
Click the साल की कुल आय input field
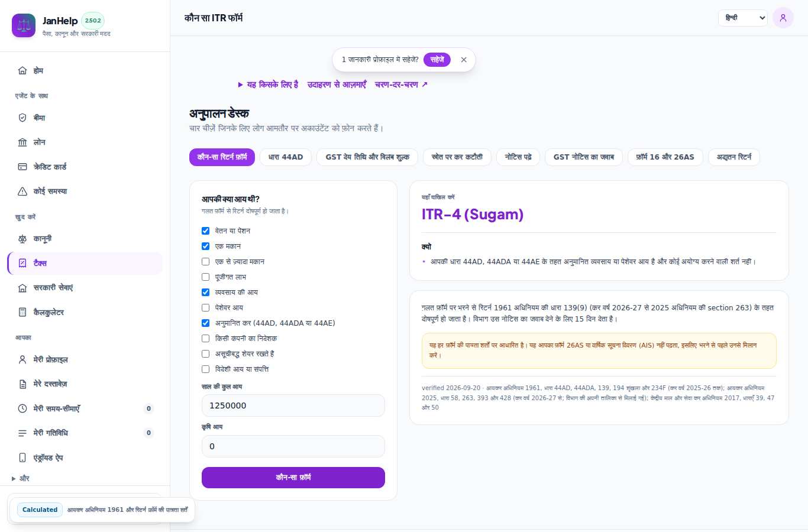[x=293, y=406]
